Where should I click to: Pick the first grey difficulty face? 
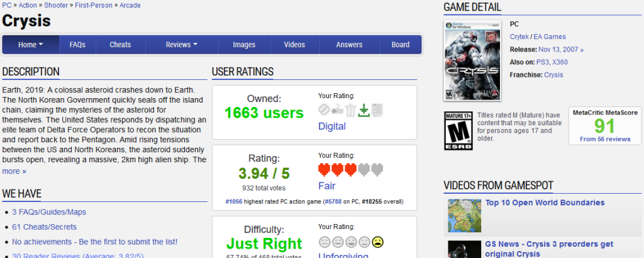coord(325,242)
